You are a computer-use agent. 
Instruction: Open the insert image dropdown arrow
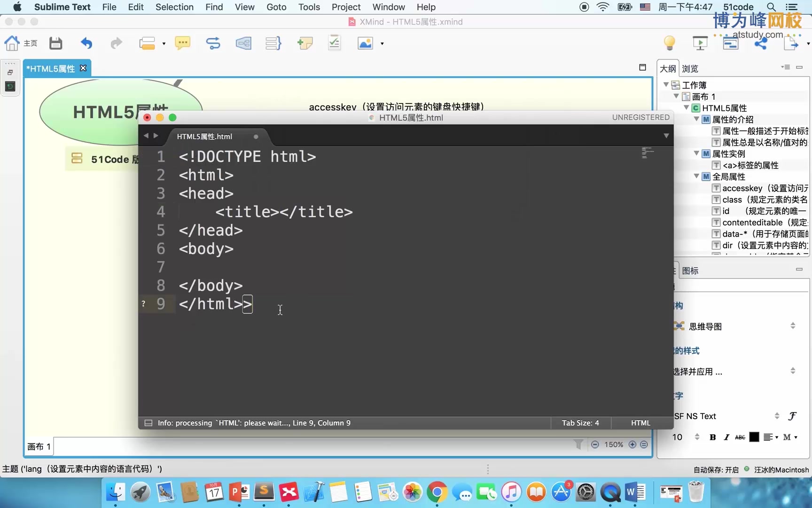click(x=381, y=44)
